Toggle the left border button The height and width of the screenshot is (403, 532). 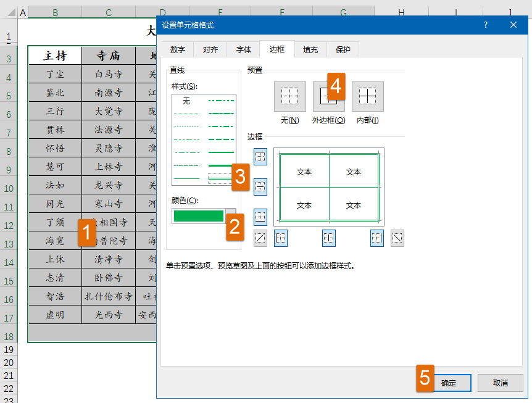[x=281, y=238]
